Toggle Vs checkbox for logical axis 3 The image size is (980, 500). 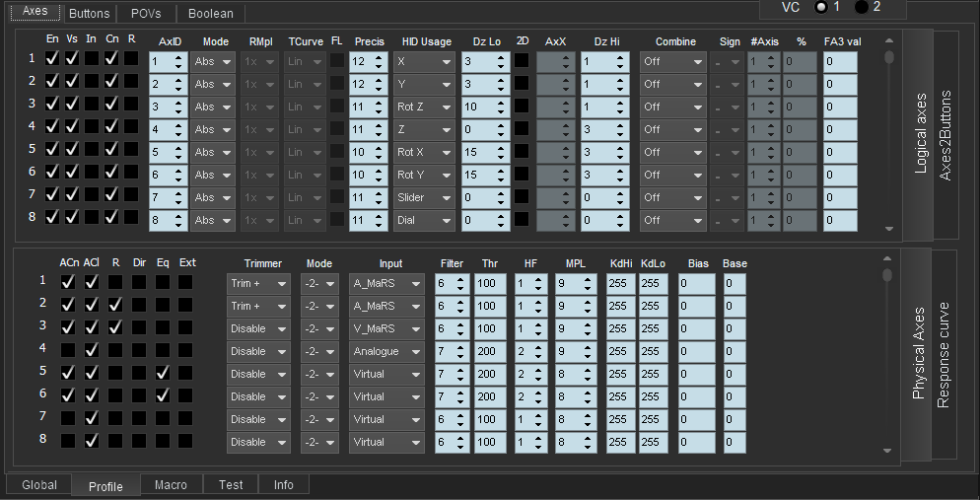[x=72, y=104]
